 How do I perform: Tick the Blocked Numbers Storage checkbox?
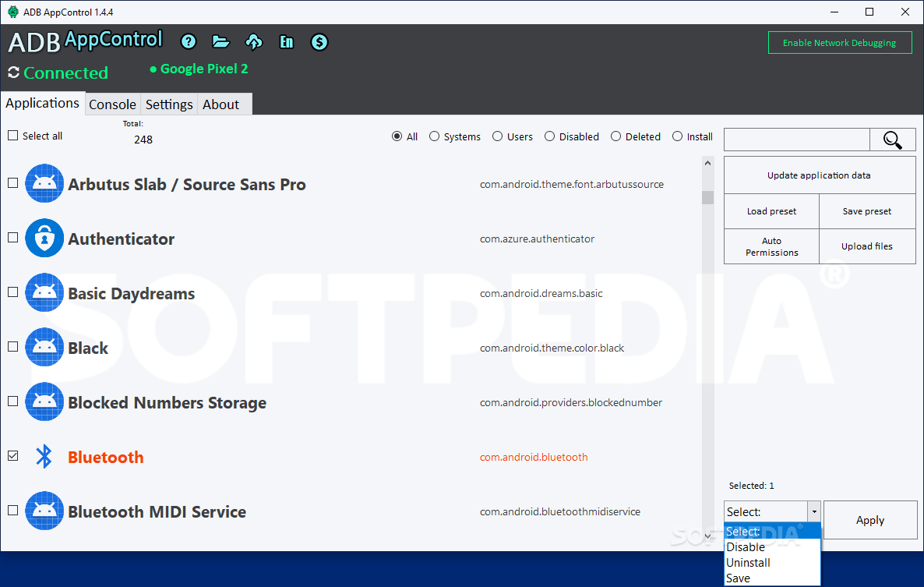click(13, 401)
